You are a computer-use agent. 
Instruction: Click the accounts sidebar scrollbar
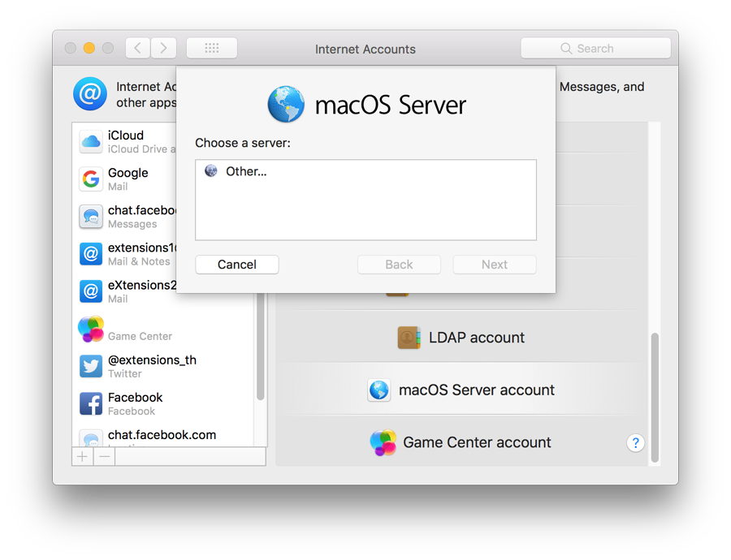(x=261, y=347)
